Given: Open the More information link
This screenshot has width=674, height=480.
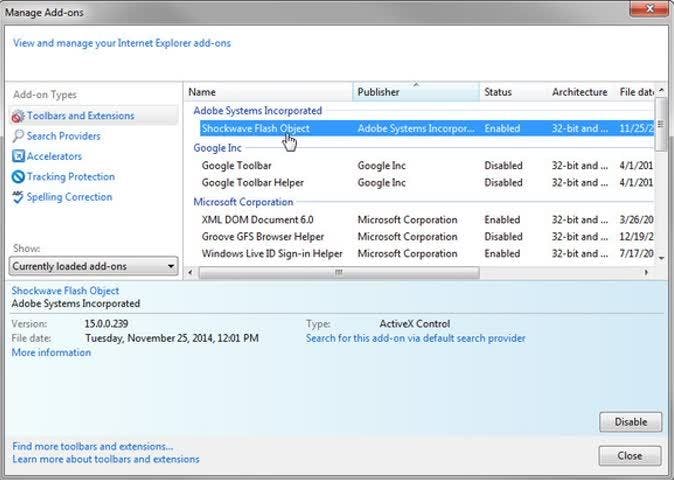Looking at the screenshot, I should (51, 353).
